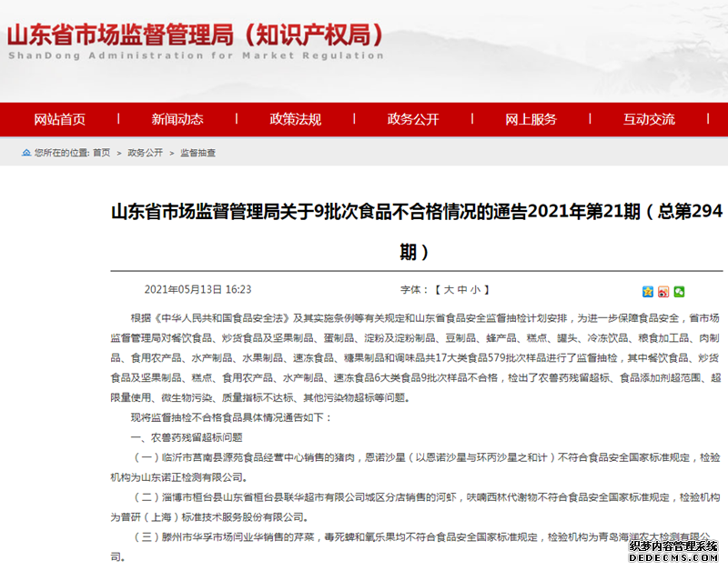
Task: Set font size to 中
Action: pos(462,290)
